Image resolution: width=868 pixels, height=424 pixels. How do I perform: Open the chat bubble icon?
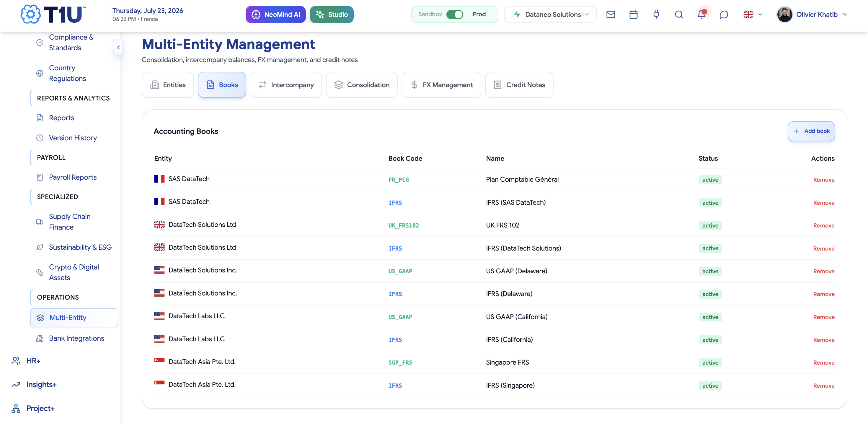724,14
